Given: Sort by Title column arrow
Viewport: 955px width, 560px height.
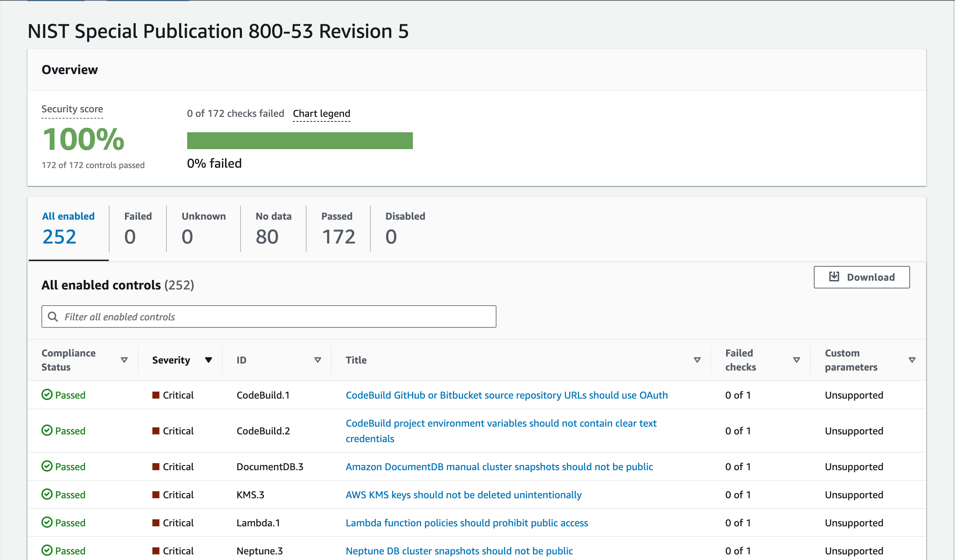Looking at the screenshot, I should point(697,360).
